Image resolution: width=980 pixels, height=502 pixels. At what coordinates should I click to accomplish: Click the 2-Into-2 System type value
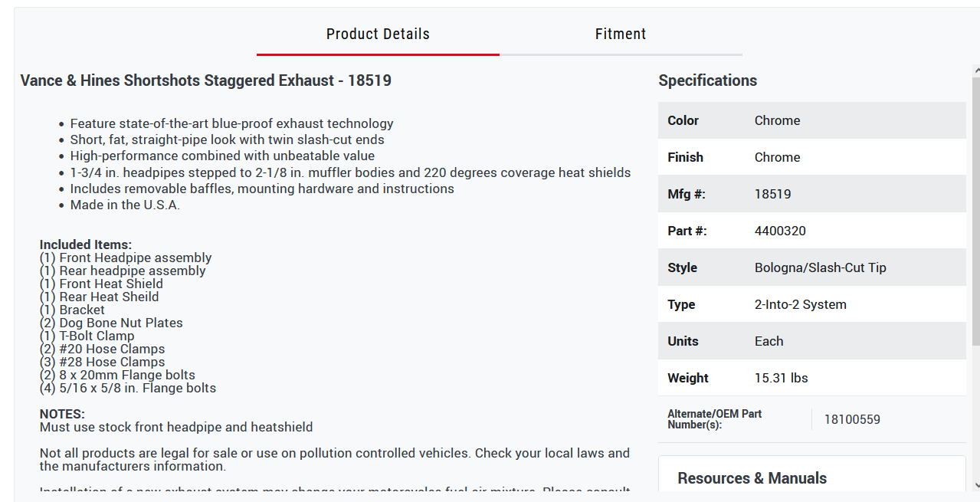(x=800, y=304)
